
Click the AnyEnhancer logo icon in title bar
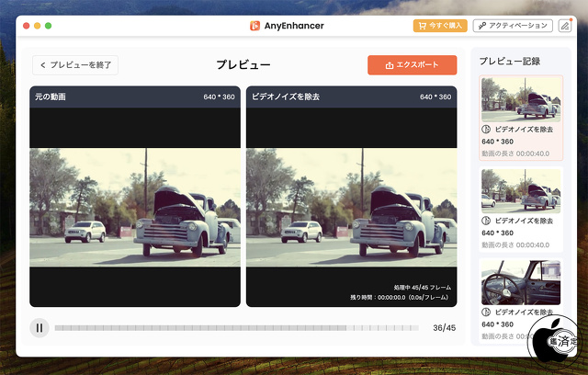[x=255, y=26]
